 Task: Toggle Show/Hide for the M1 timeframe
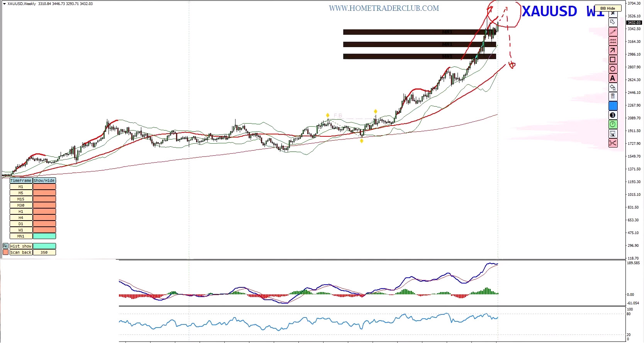[44, 187]
